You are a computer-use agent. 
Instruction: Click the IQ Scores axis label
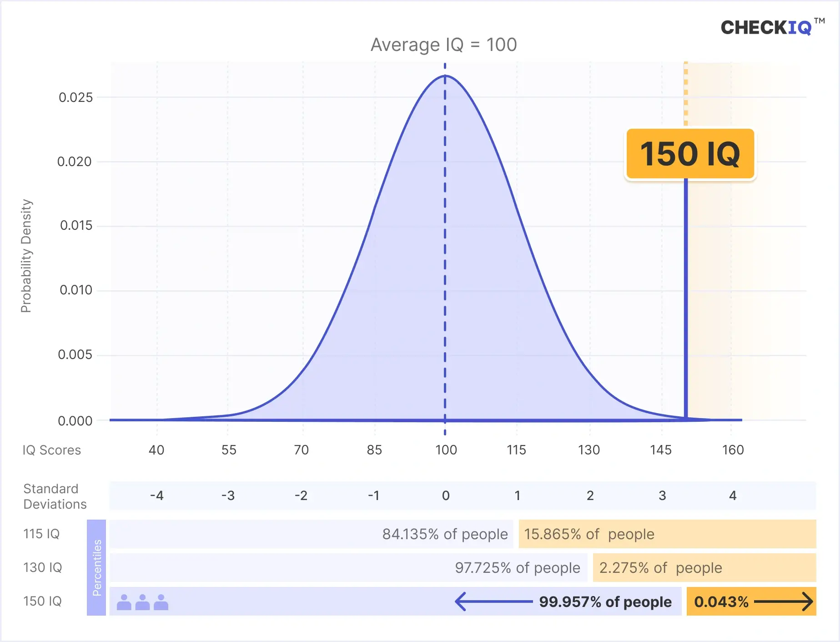click(x=52, y=450)
